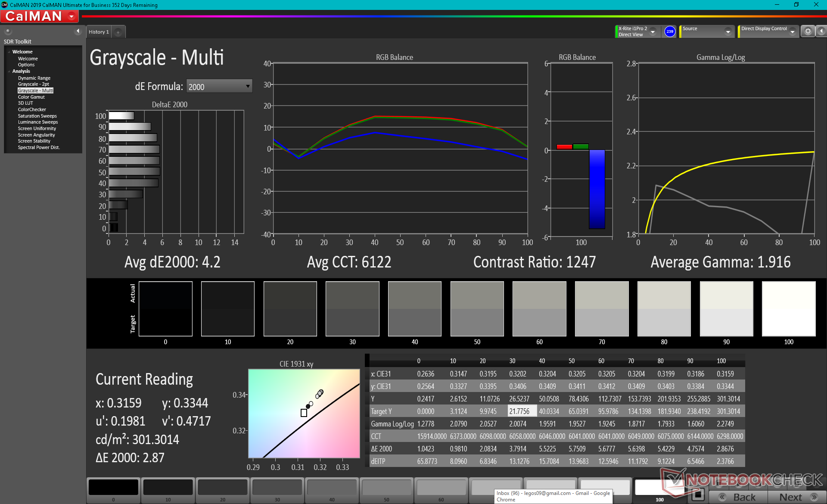
Task: Click the settings gear icon
Action: (808, 31)
